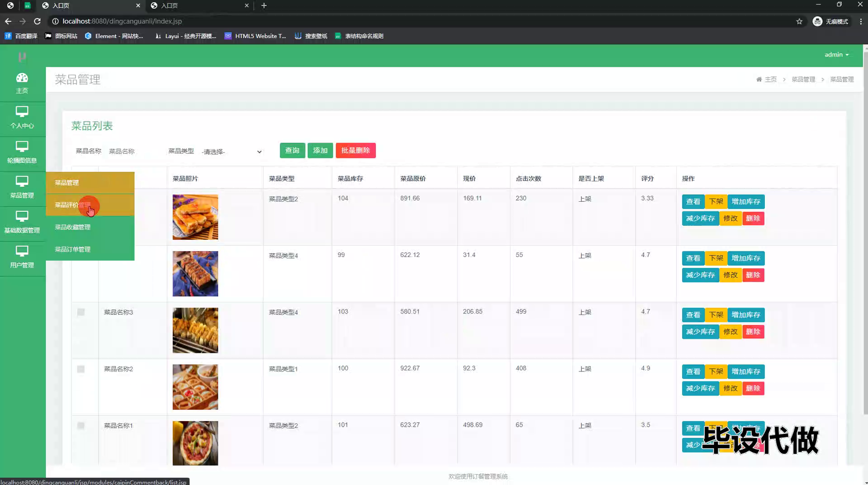Click the home icon in breadcrumb
Screen dimensions: 868x485
(x=759, y=79)
